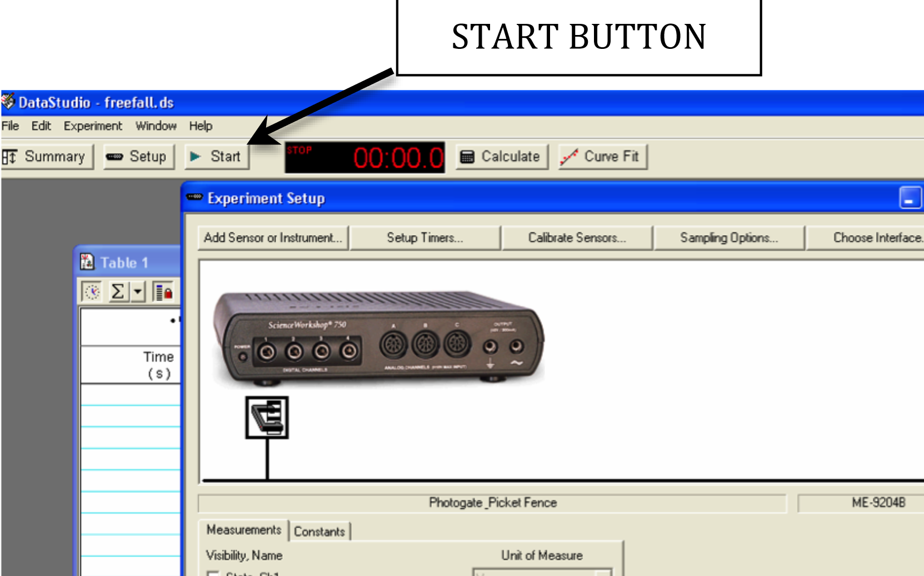This screenshot has height=576, width=924.
Task: Open the Summary panel from the toolbar
Action: tap(47, 157)
